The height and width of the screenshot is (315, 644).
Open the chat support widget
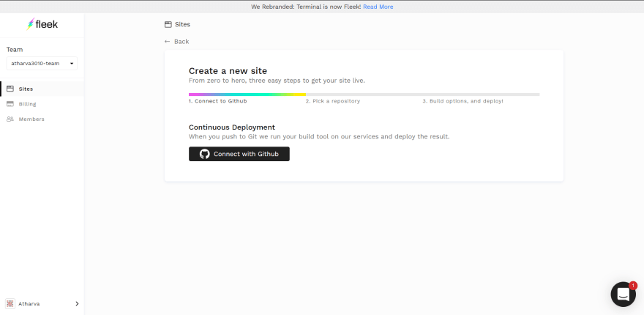pyautogui.click(x=623, y=294)
